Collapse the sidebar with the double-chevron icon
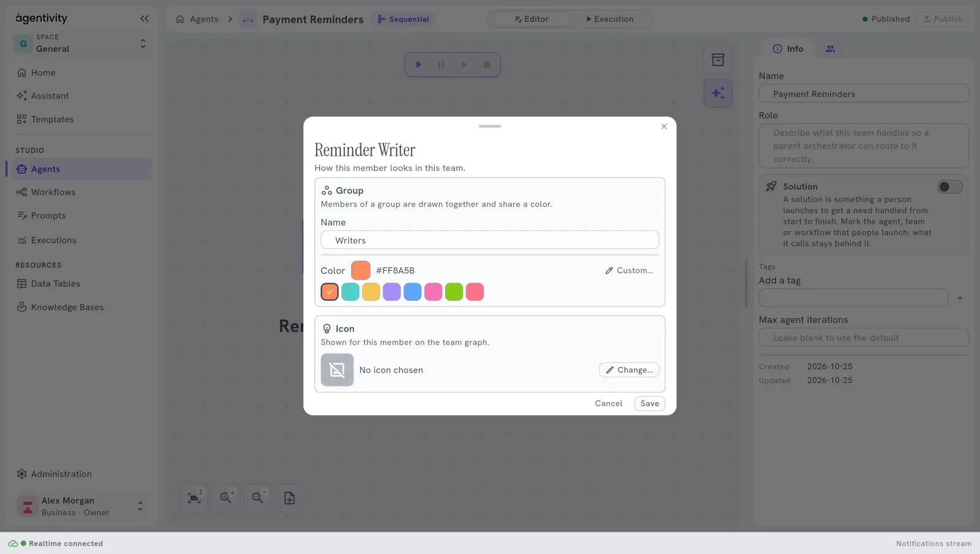 click(145, 18)
